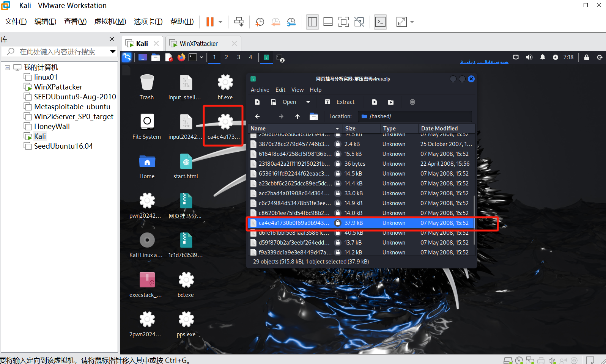Enter VMware full screen mode

[343, 22]
